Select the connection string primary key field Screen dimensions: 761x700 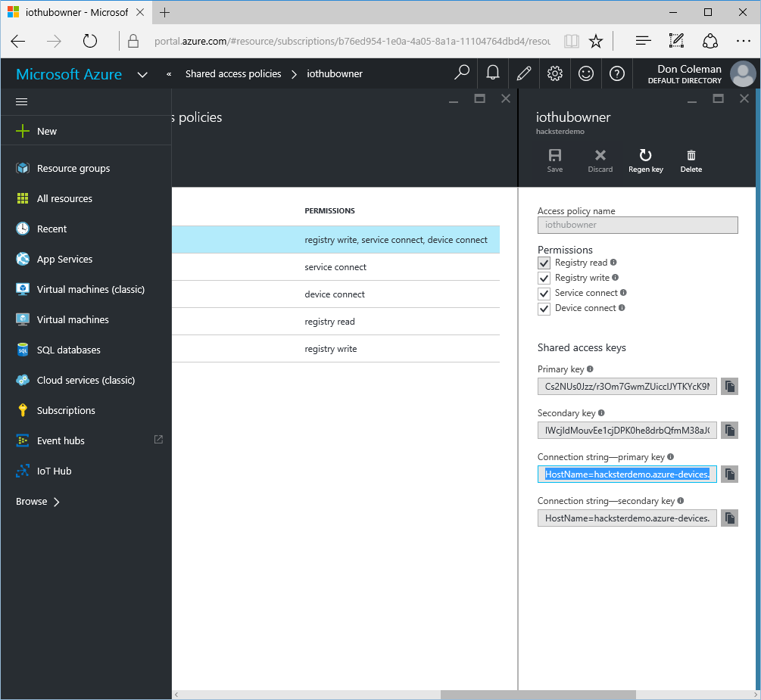(626, 474)
